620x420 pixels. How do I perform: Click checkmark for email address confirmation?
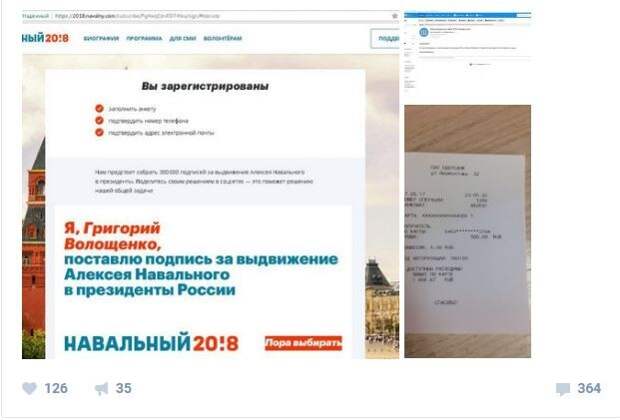[99, 132]
